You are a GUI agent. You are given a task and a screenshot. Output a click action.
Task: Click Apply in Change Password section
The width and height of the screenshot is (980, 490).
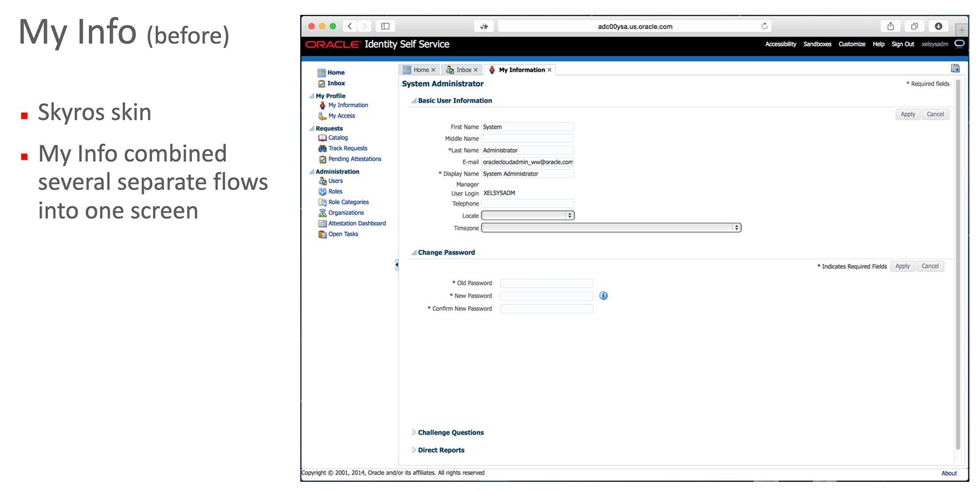coord(902,266)
